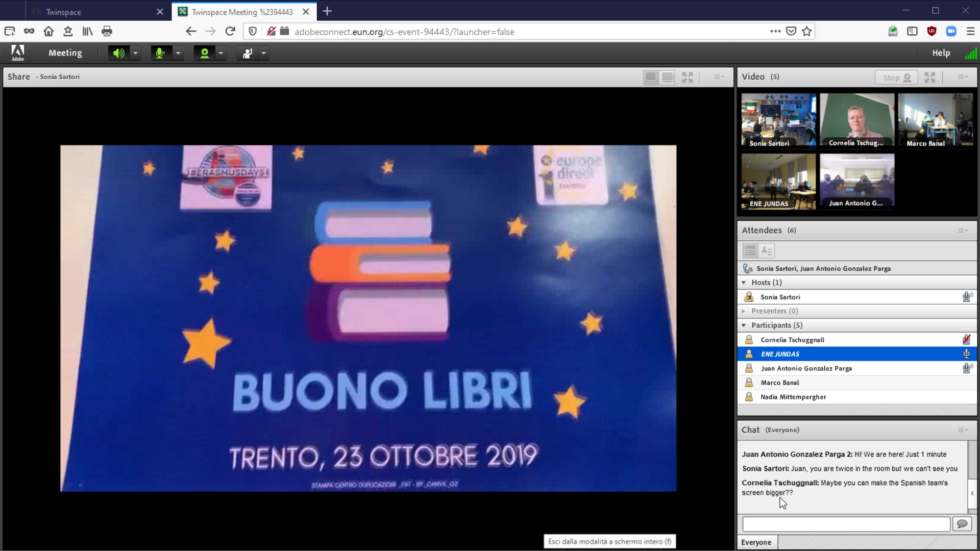Click the Adobe Connect logo icon

click(x=18, y=53)
